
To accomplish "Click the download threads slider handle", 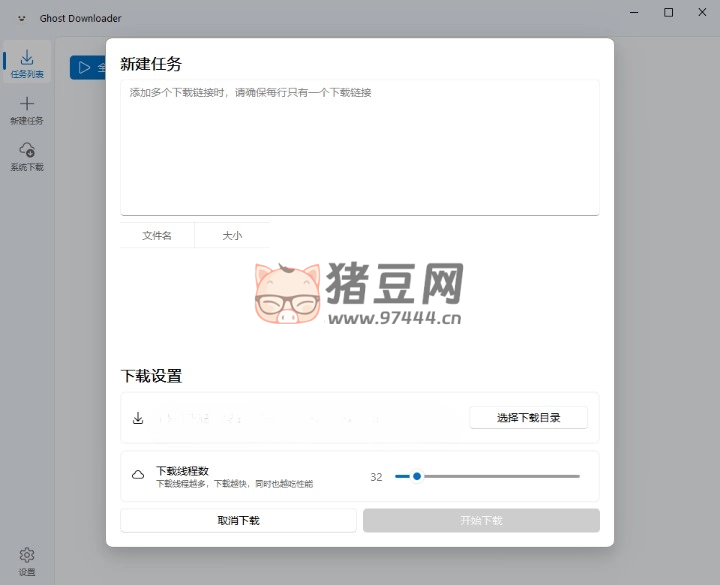I will coord(417,476).
